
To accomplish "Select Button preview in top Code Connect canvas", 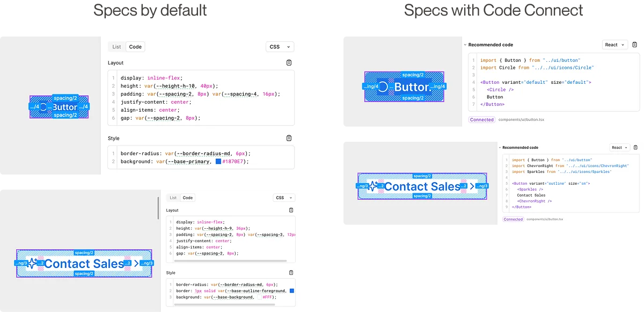I will [405, 86].
